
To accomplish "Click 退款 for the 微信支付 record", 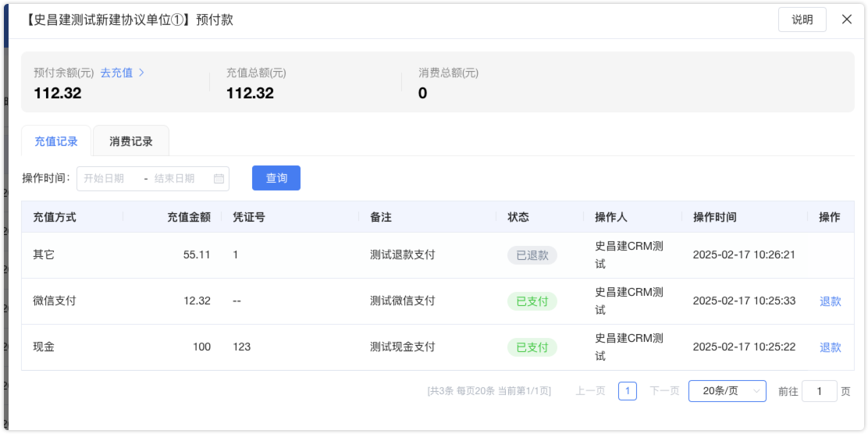I will click(x=830, y=301).
